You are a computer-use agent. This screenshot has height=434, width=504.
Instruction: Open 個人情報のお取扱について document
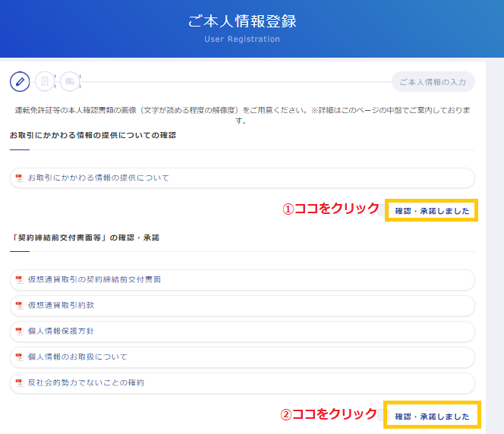(242, 357)
